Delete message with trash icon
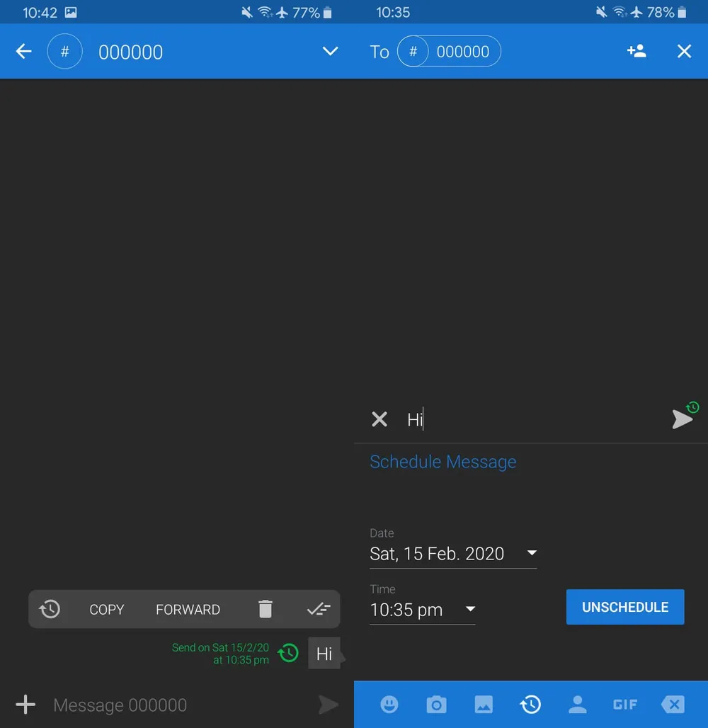 pyautogui.click(x=265, y=609)
